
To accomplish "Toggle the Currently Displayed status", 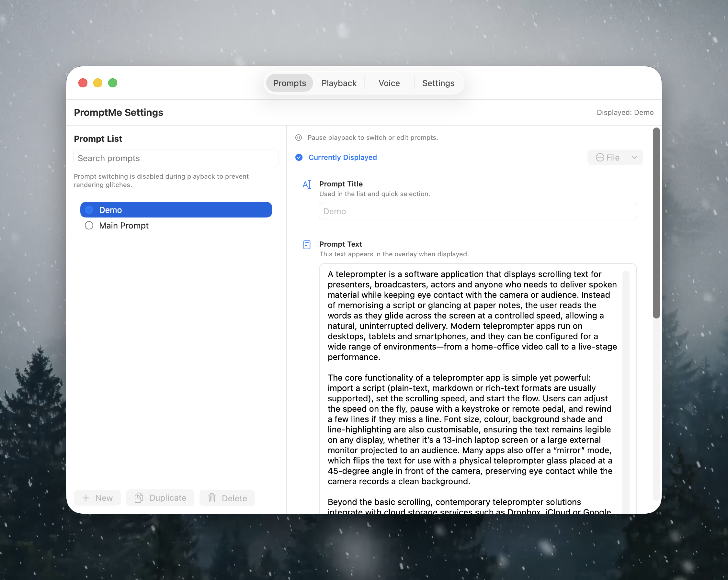I will click(342, 157).
